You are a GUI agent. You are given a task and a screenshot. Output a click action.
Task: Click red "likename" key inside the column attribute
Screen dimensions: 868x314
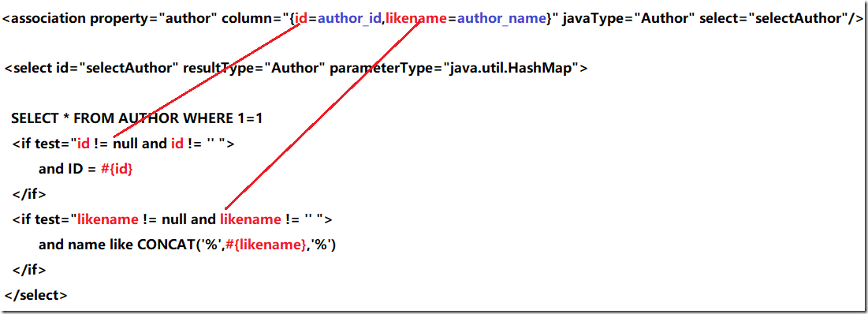[x=415, y=19]
